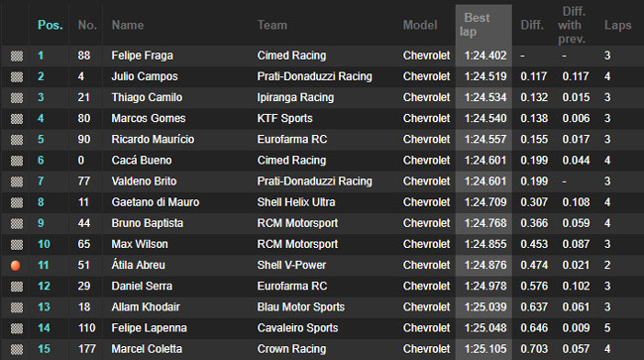644x360 pixels.
Task: Click the checkered flag icon beside Felipe Fraga
Action: [x=17, y=56]
